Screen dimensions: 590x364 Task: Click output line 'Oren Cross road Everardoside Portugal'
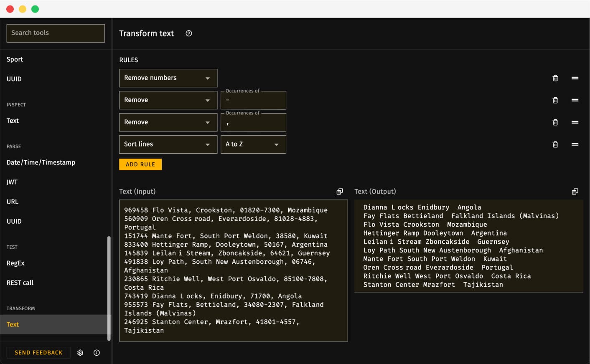[x=438, y=268]
